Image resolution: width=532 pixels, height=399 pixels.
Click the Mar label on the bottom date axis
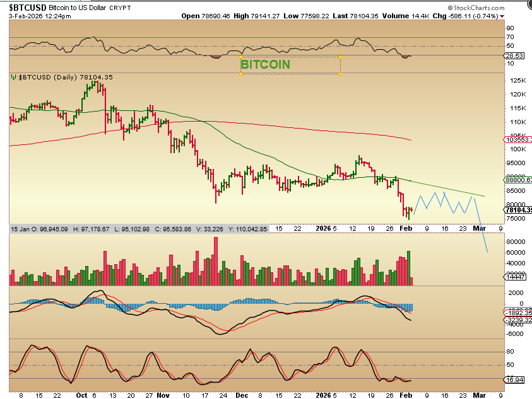click(x=480, y=395)
